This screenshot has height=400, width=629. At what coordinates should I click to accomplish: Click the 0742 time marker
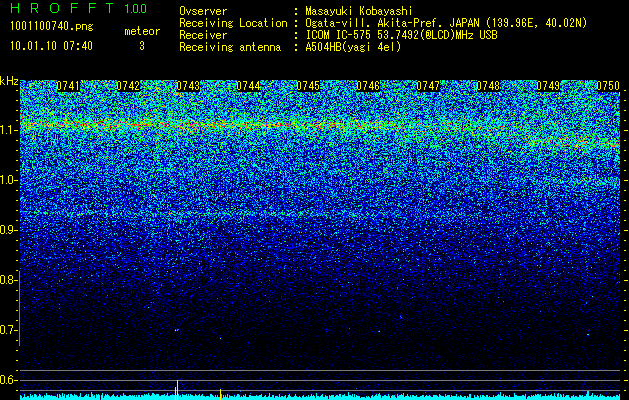pos(128,86)
